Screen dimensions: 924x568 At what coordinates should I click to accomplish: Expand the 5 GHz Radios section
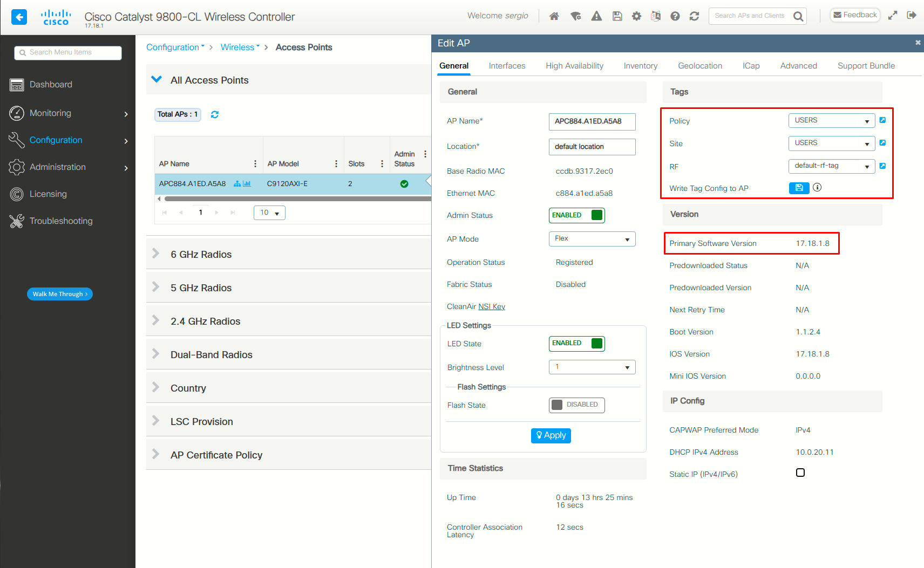pyautogui.click(x=289, y=288)
